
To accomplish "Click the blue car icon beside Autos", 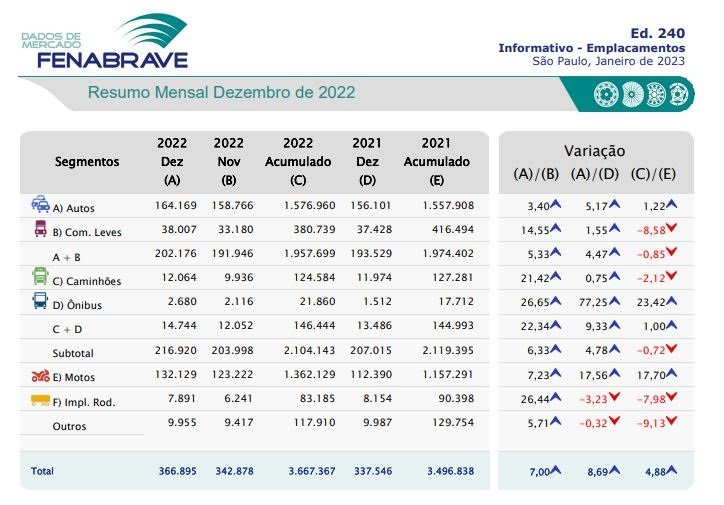I will (x=41, y=204).
